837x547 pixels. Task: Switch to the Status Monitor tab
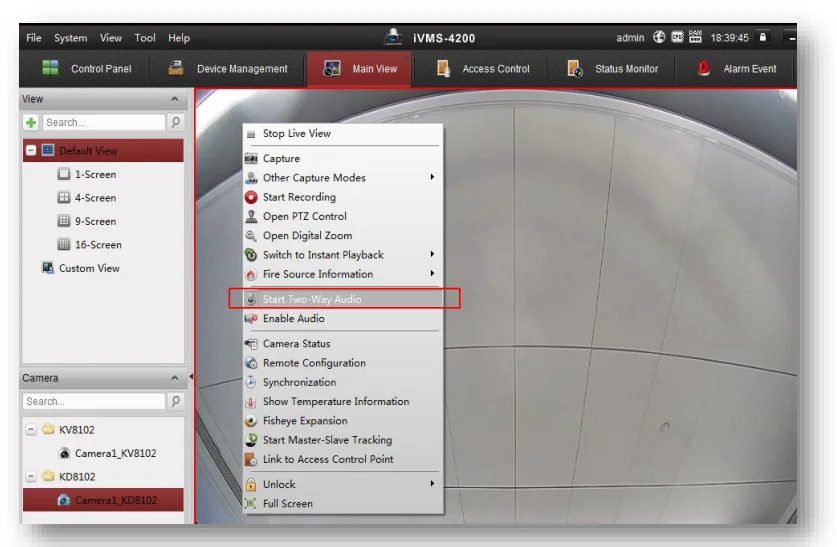click(612, 68)
